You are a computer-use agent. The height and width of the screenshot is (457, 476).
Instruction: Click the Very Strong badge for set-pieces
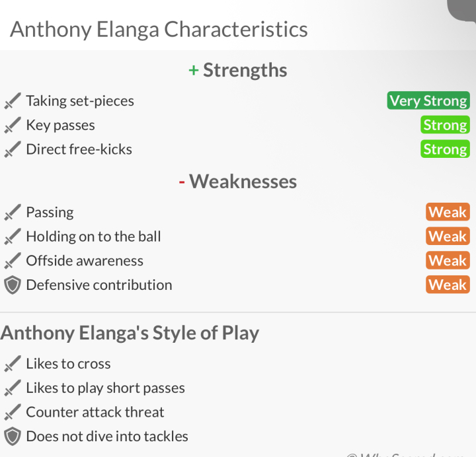428,100
